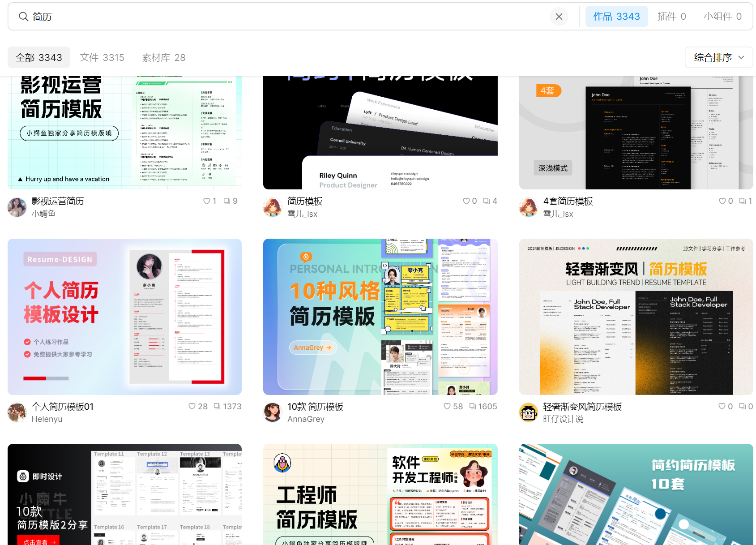Select the 全部 3343 filter
This screenshot has height=545, width=756.
click(x=39, y=57)
